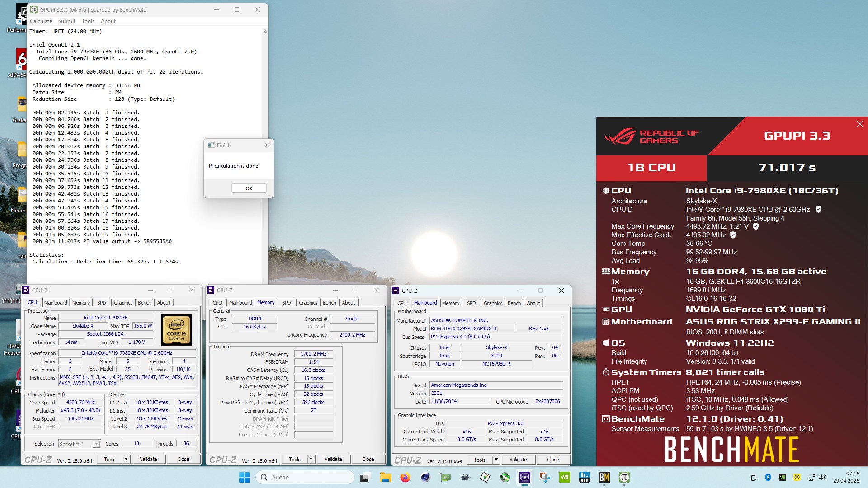Click the CPU Microcode 0x2007006 field
Image resolution: width=868 pixels, height=488 pixels.
[x=547, y=401]
